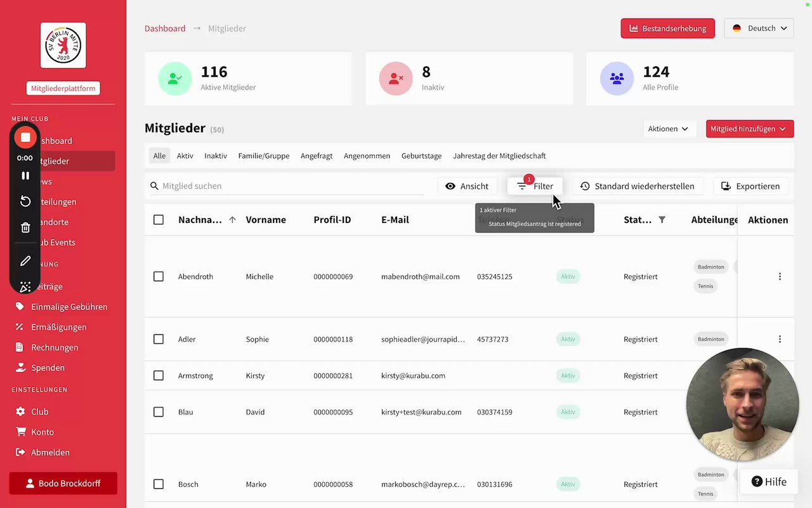812x508 pixels.
Task: Click the Aktiv badge for Adler
Action: tap(568, 339)
